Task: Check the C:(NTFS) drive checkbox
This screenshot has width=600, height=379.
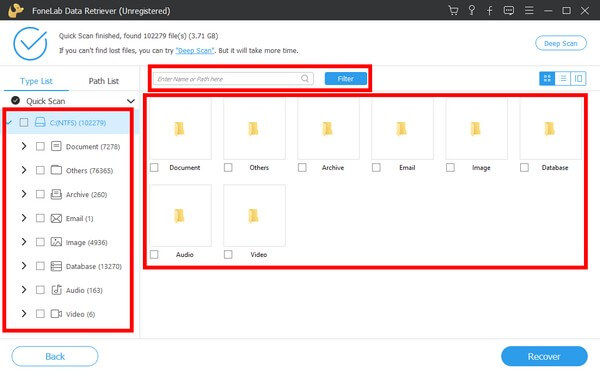Action: 24,122
